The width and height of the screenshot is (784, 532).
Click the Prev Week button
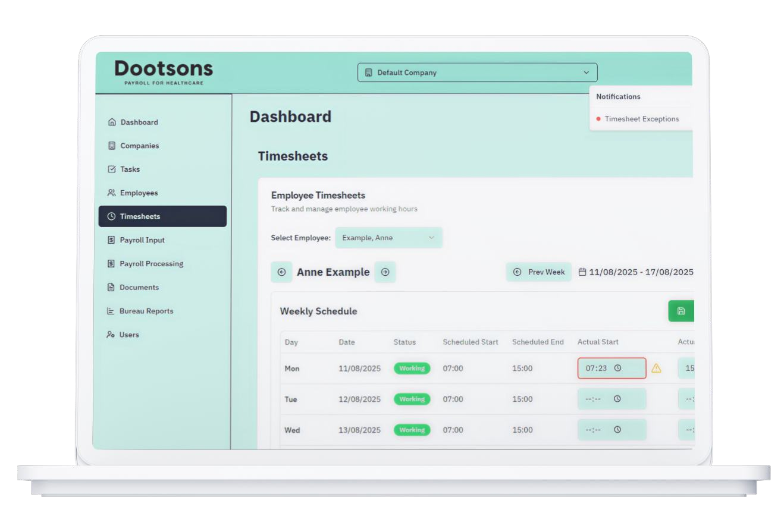539,272
